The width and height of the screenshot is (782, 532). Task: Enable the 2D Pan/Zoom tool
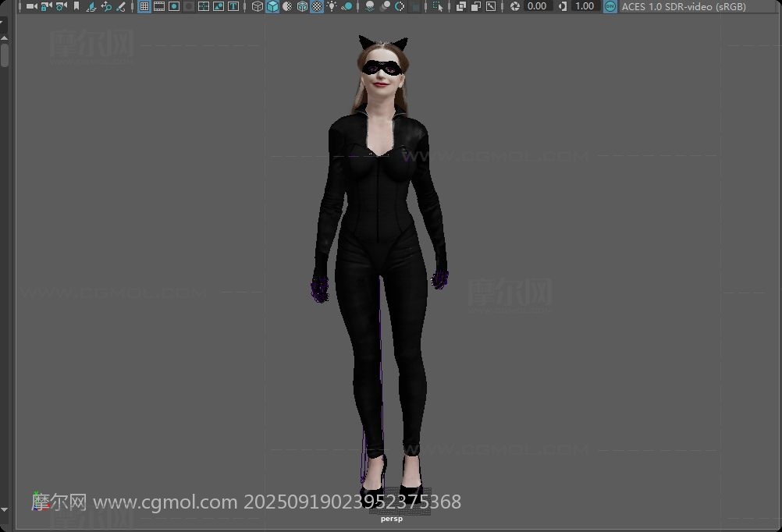(106, 6)
